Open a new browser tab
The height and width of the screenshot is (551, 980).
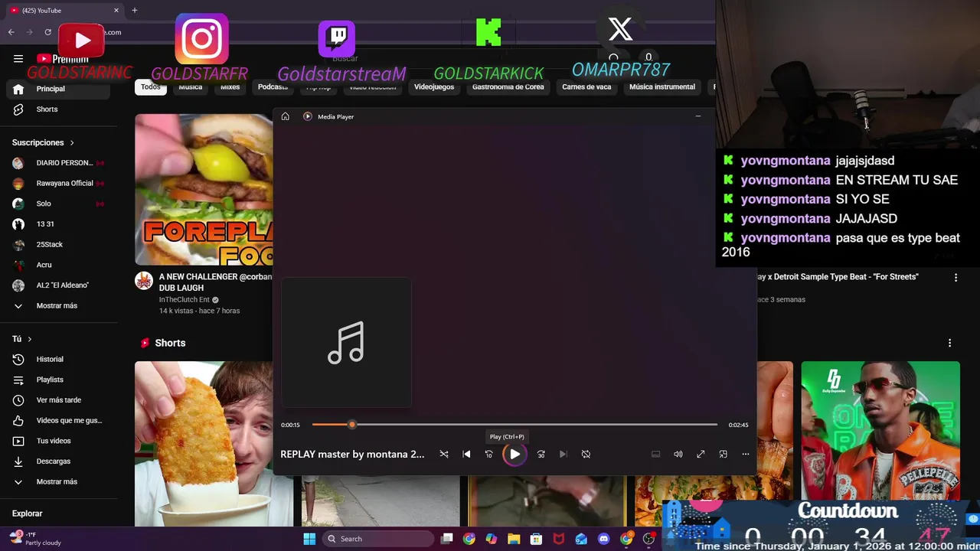135,10
